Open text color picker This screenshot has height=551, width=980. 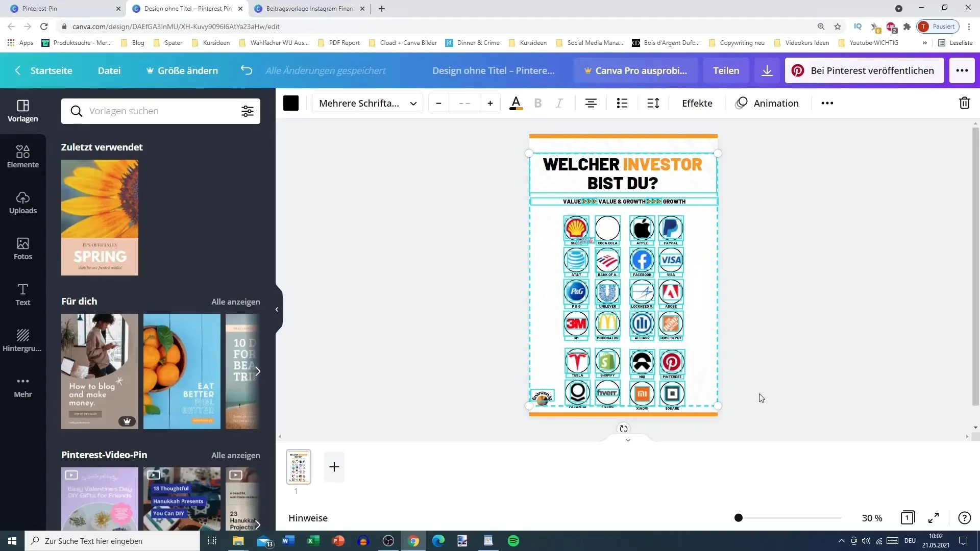(516, 103)
